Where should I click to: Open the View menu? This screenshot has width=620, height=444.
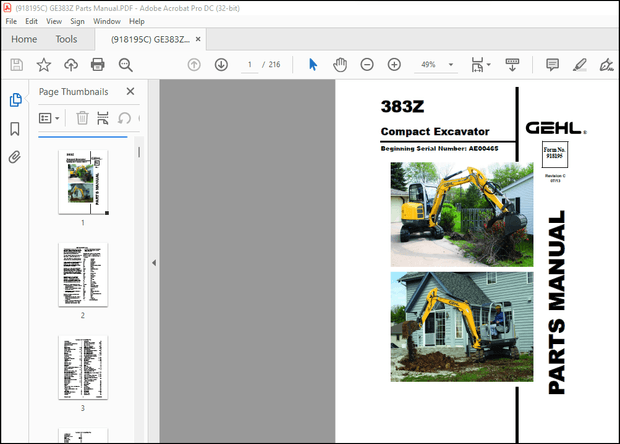(x=54, y=21)
